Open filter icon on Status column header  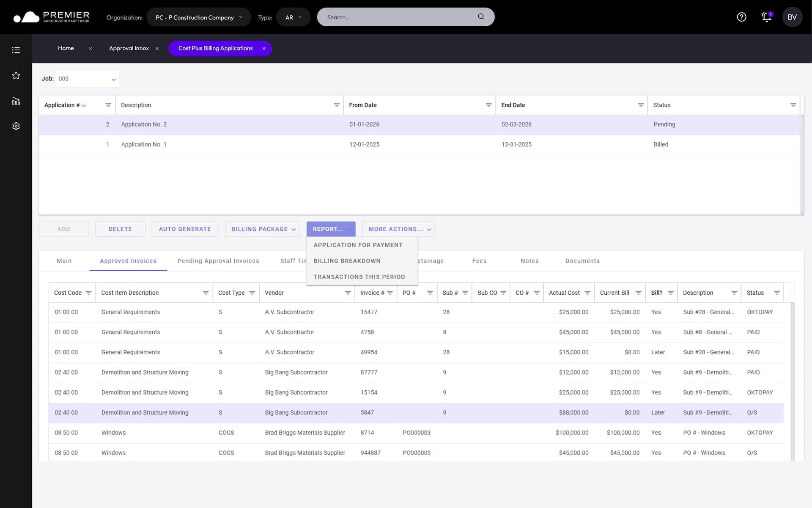pyautogui.click(x=793, y=105)
